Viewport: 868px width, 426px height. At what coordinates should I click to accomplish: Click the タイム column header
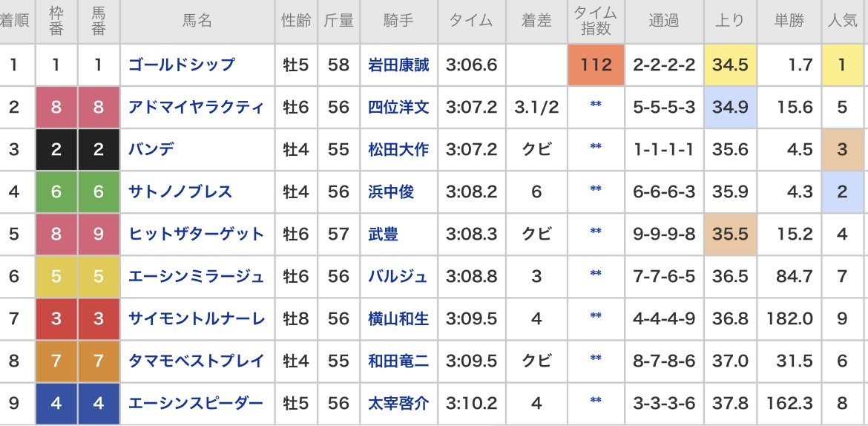click(472, 22)
